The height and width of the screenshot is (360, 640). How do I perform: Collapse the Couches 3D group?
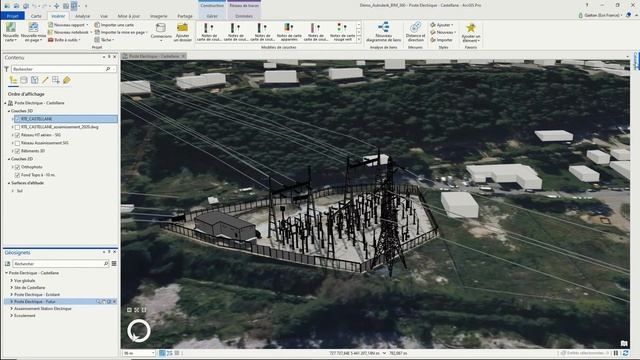(9, 111)
